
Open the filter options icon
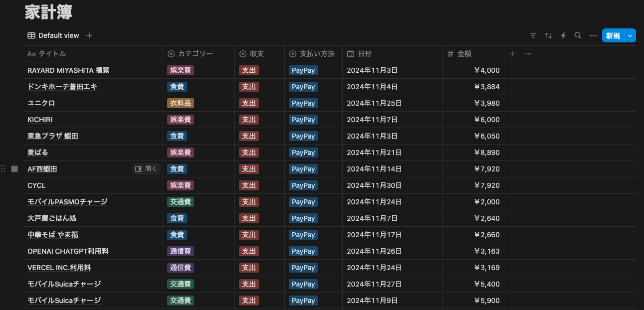tap(533, 35)
